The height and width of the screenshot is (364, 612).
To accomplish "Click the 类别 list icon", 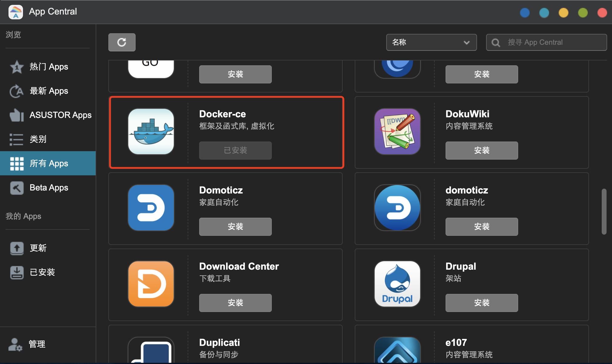I will point(17,139).
